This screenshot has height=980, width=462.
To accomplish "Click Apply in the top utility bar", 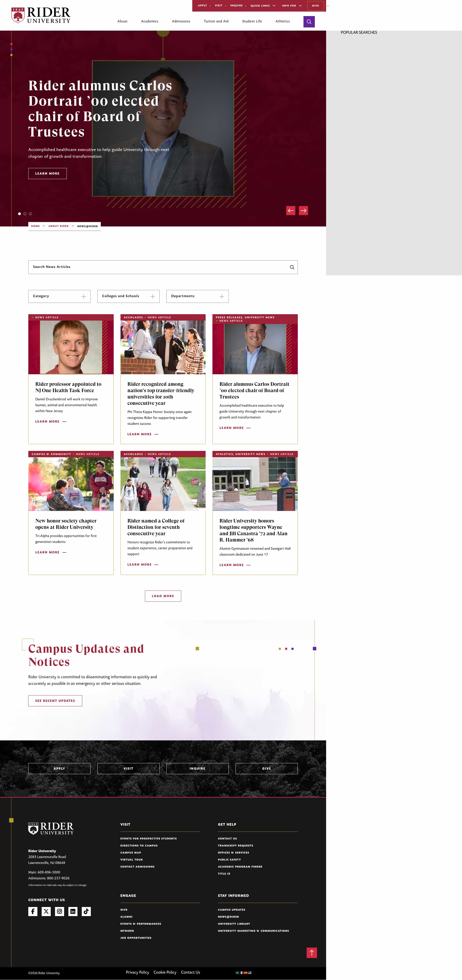I will coord(202,6).
